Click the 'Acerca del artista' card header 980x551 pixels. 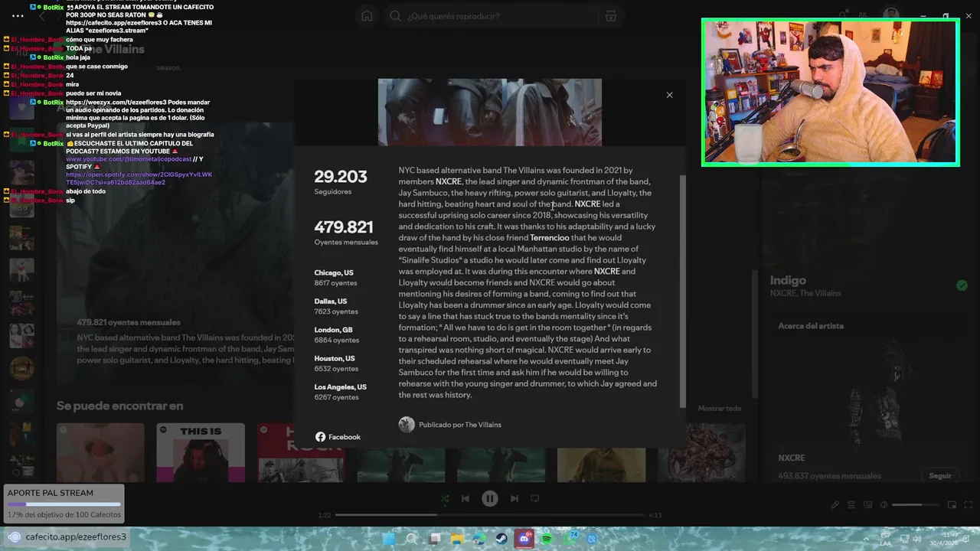point(811,326)
